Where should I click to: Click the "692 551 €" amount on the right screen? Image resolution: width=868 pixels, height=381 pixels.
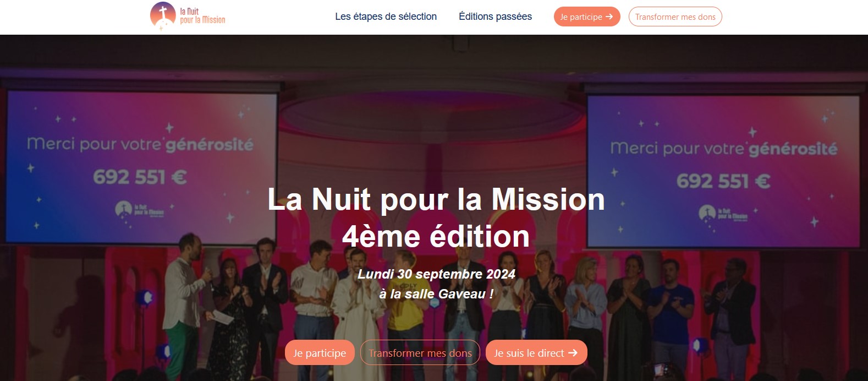coord(723,181)
